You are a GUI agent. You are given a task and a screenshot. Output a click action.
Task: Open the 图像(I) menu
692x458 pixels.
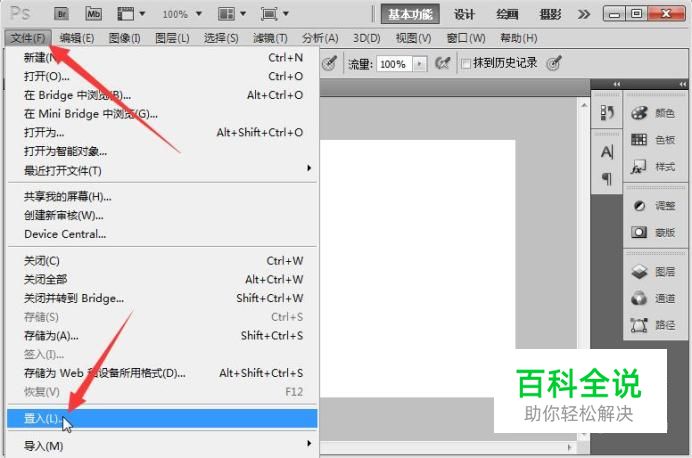124,38
